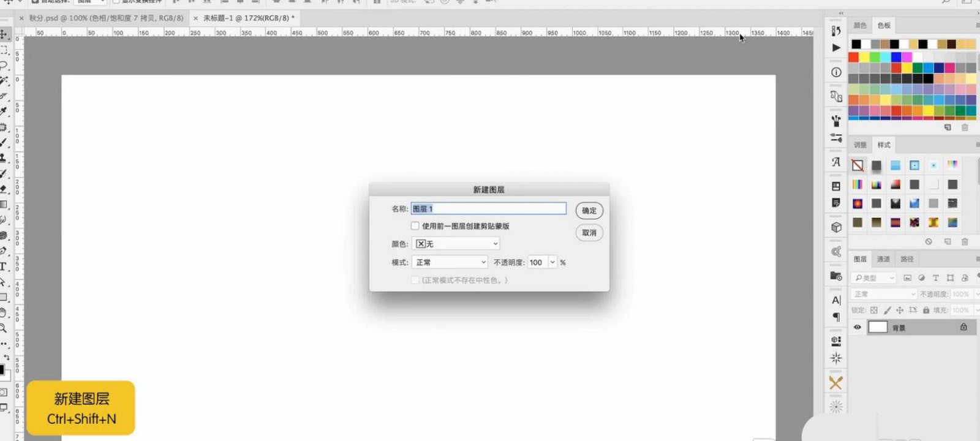Open the crossed-brushes plugin panel icon
The image size is (980, 441).
(836, 383)
